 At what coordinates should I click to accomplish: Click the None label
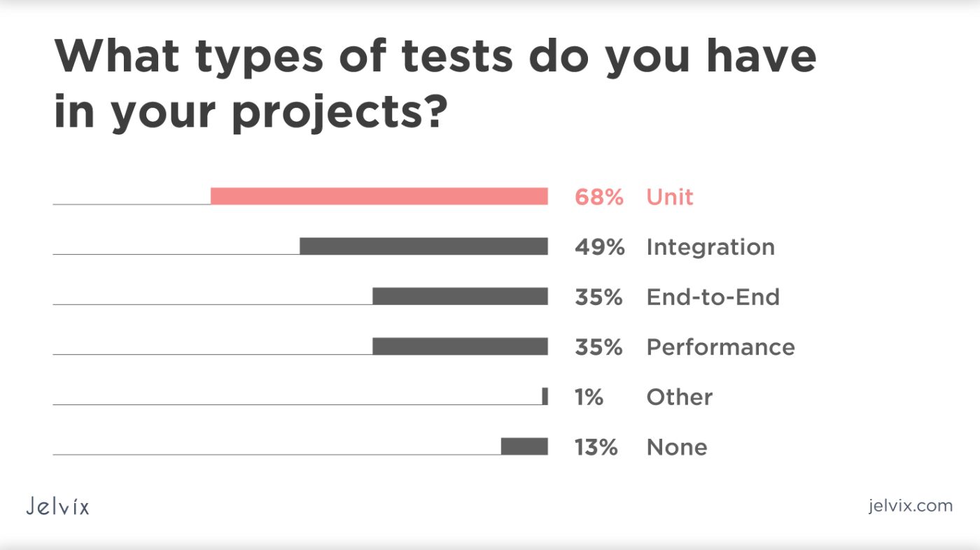click(677, 447)
